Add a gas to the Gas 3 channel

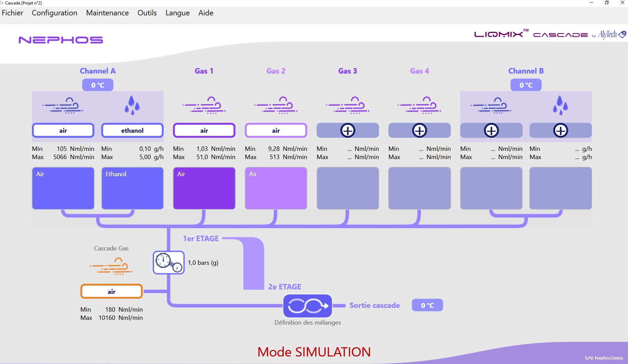[x=348, y=130]
